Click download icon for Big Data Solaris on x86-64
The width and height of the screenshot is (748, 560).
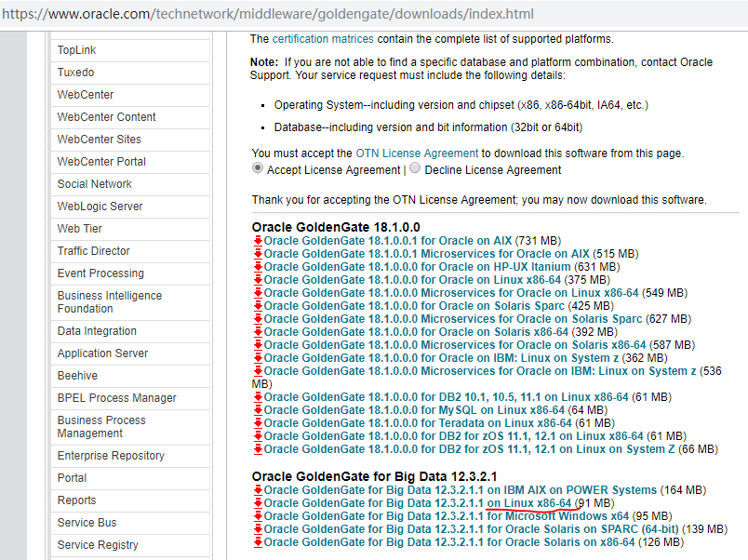tap(258, 542)
